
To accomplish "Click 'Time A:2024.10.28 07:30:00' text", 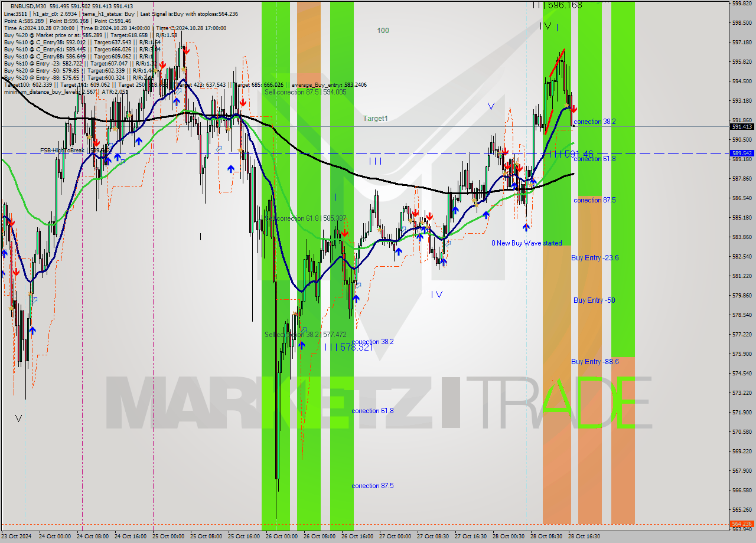I will tap(39, 28).
